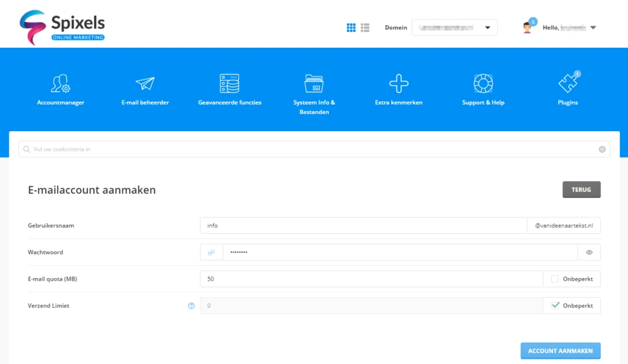Click the disabled Verzend Limiet value field

click(x=372, y=306)
